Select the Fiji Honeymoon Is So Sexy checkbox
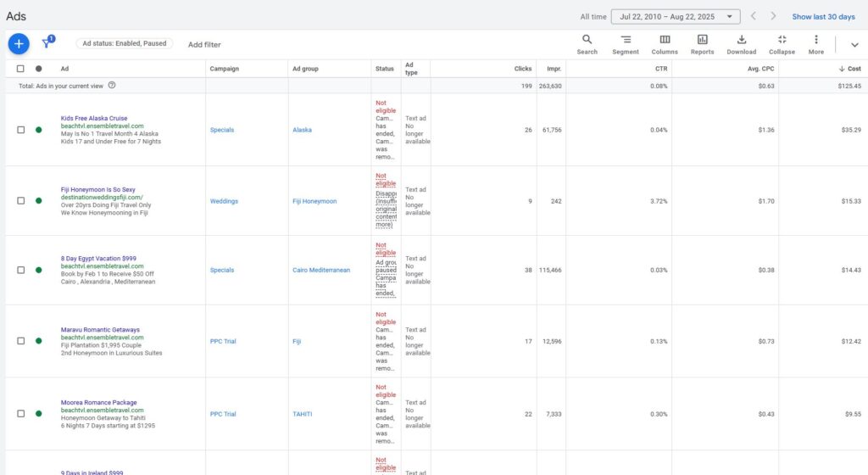This screenshot has height=475, width=868. pos(20,200)
